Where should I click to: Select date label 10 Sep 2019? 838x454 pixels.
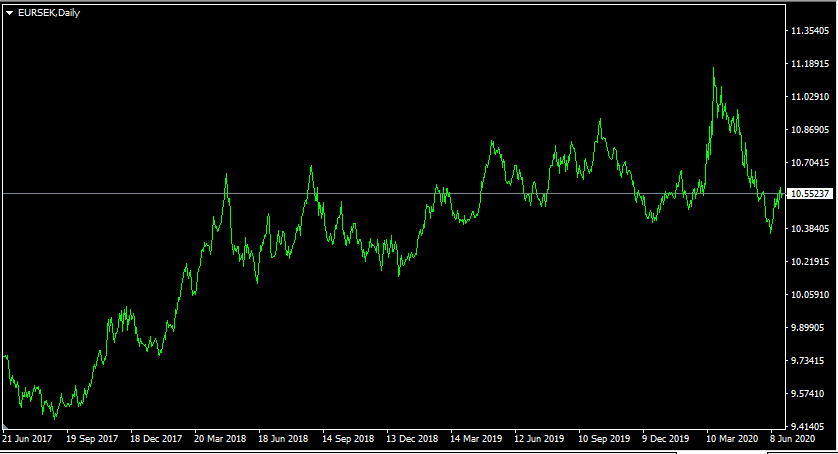click(x=604, y=439)
